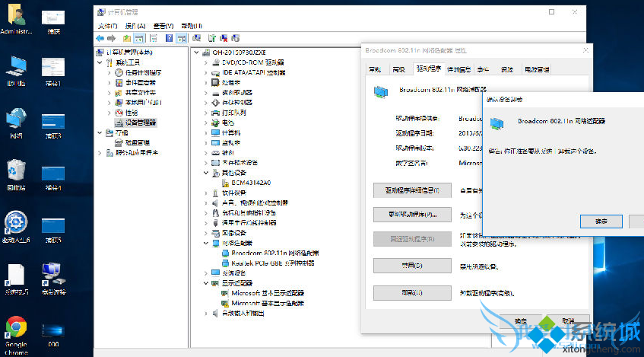
Task: Open the 查看(V) menu
Action: pyautogui.click(x=162, y=25)
